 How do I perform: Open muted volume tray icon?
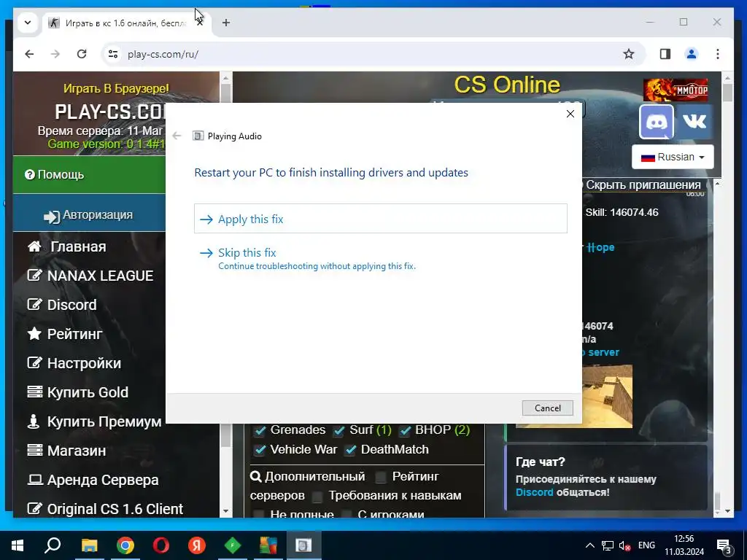[624, 545]
